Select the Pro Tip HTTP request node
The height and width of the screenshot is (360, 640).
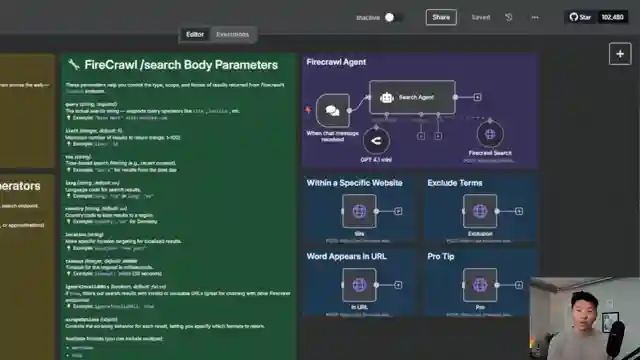480,285
